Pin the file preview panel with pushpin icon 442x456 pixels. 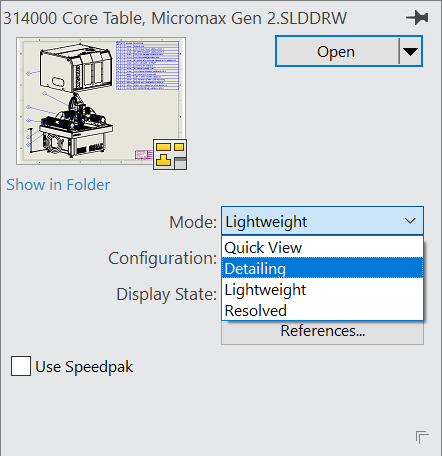click(x=417, y=17)
